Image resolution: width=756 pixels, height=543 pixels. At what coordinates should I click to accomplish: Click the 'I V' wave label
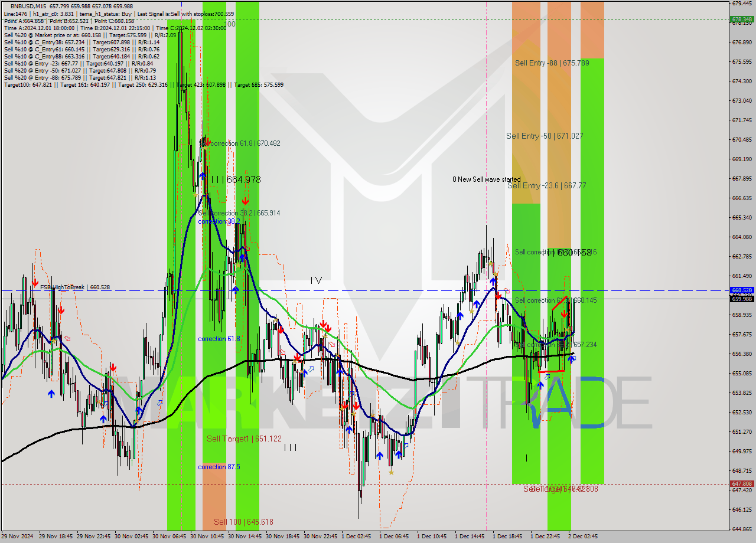[x=316, y=281]
